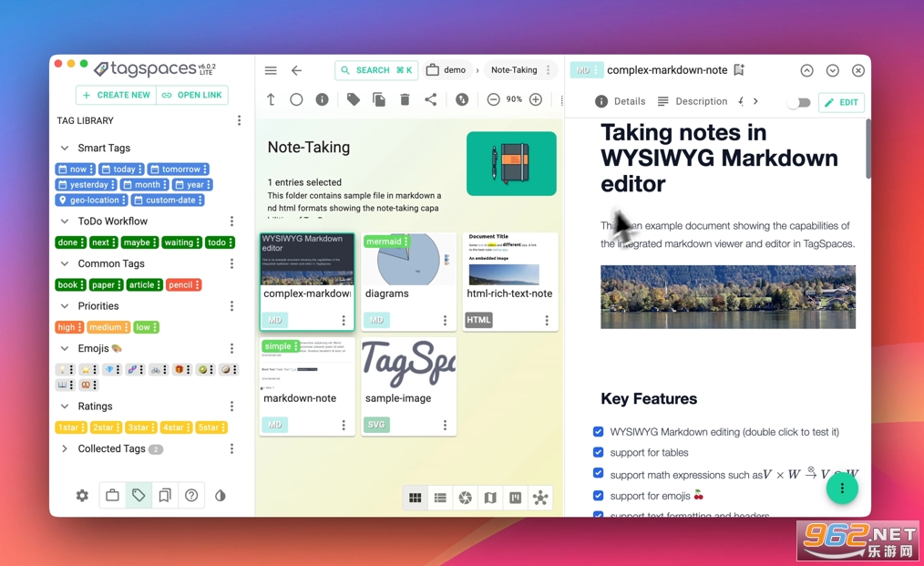Open ToDo Workflow group options menu
The width and height of the screenshot is (924, 566).
pyautogui.click(x=231, y=221)
